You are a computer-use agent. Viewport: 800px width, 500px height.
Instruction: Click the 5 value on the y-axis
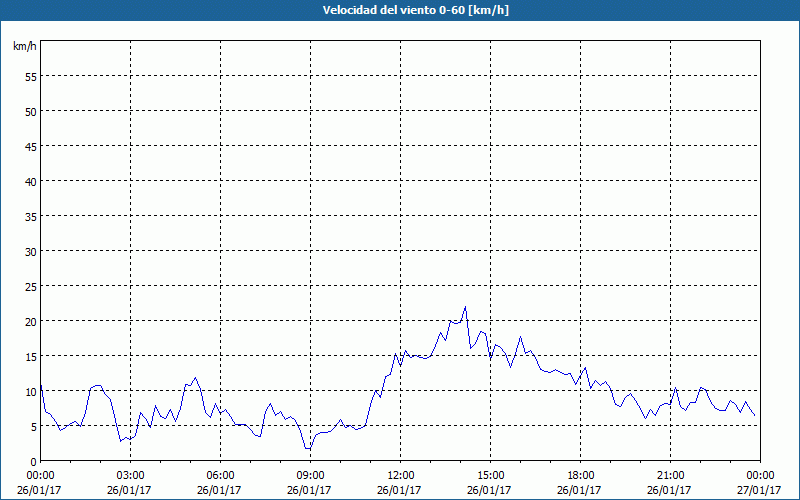coord(34,427)
